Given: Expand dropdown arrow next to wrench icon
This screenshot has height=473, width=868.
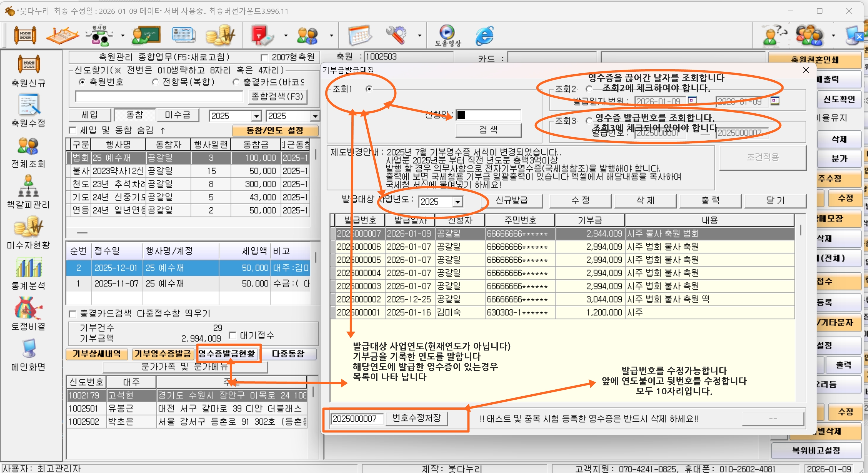Looking at the screenshot, I should [x=419, y=35].
